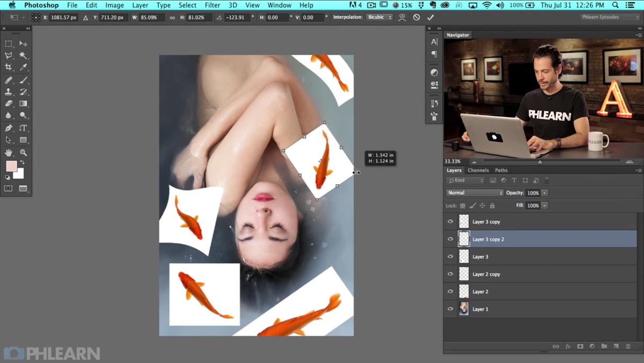
Task: Select the Clone Stamp tool
Action: point(9,92)
